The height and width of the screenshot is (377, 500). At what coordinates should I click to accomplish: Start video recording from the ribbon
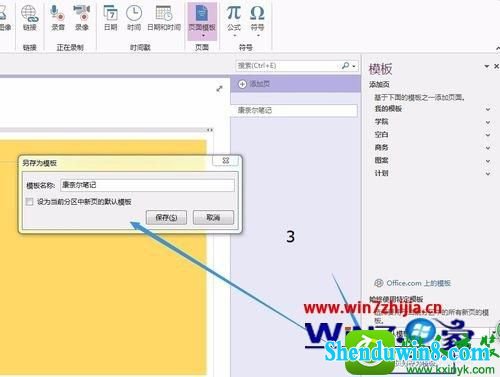point(81,18)
